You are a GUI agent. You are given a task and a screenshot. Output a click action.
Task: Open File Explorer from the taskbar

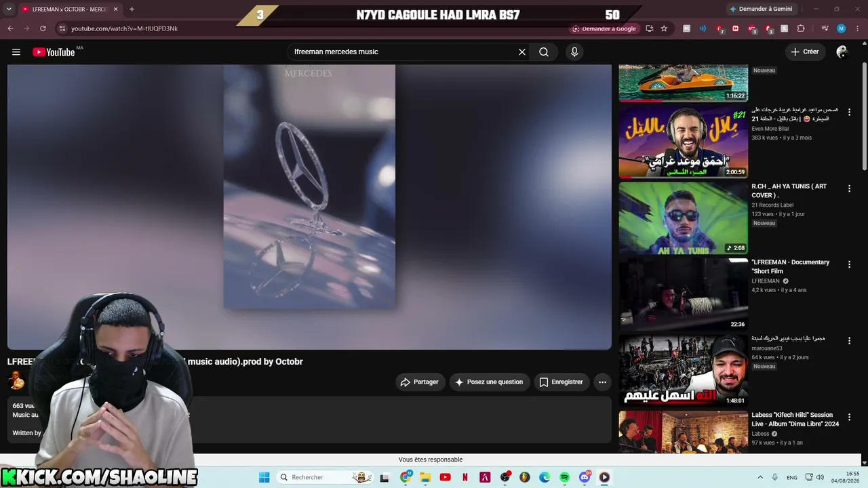(x=425, y=477)
